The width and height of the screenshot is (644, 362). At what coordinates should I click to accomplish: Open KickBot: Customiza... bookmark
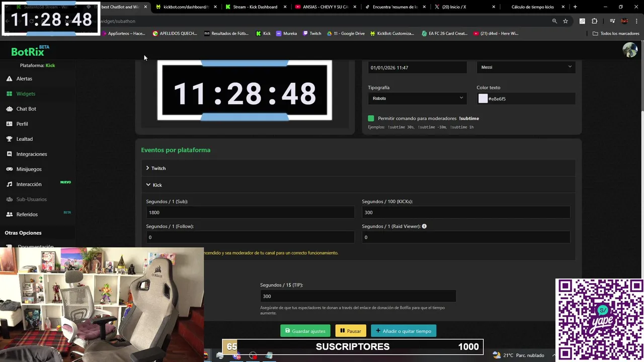(x=392, y=33)
